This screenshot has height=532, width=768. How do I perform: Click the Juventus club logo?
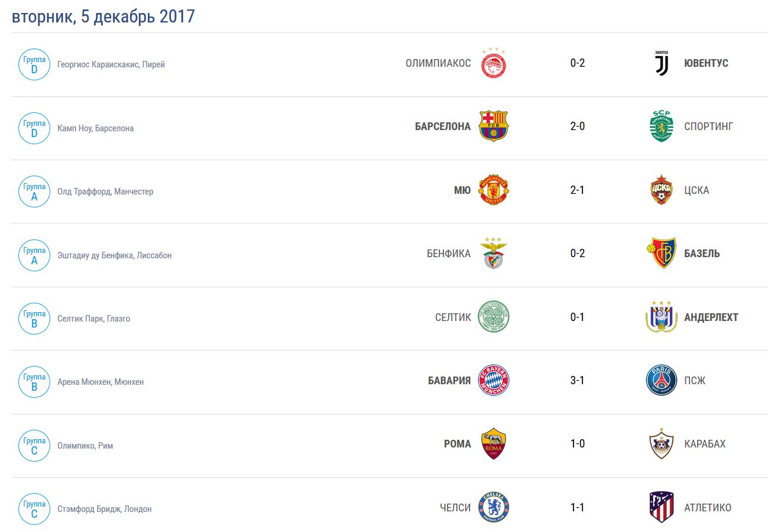pos(661,63)
